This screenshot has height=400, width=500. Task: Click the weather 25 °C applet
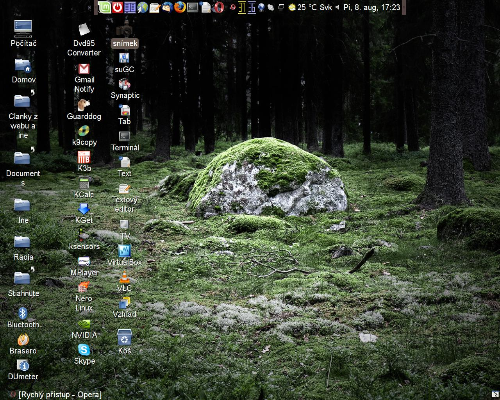click(303, 7)
